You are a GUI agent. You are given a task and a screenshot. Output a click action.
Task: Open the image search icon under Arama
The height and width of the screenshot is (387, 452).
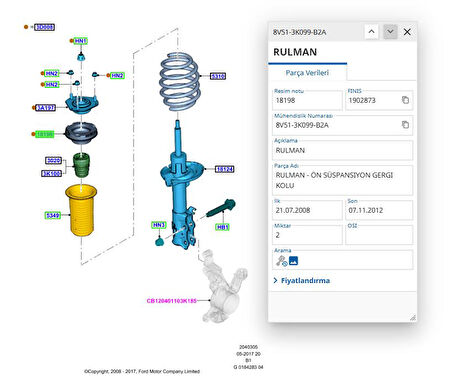click(293, 261)
